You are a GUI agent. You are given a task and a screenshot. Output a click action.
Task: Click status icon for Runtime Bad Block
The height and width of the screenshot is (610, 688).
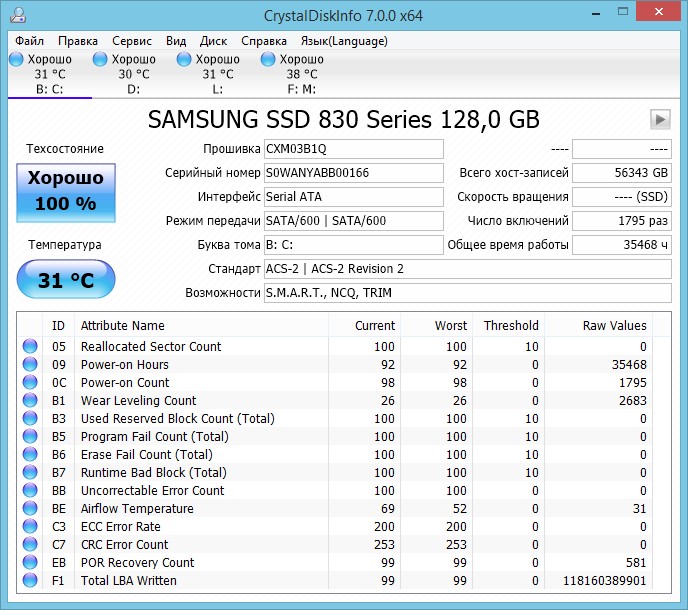(30, 472)
